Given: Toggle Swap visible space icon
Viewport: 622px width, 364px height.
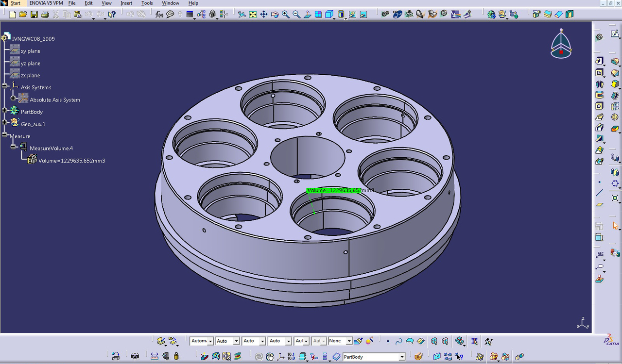Looking at the screenshot, I should click(363, 15).
